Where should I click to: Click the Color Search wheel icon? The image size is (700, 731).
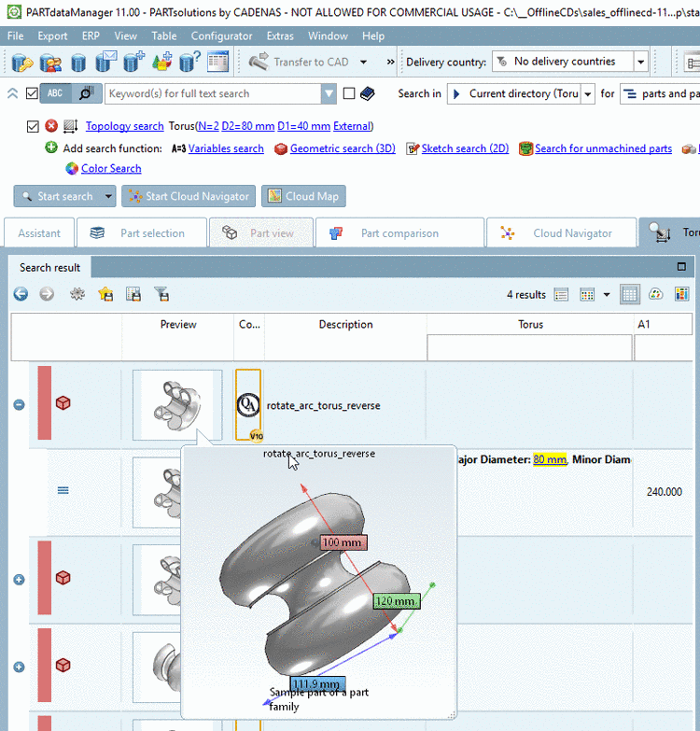tap(72, 169)
